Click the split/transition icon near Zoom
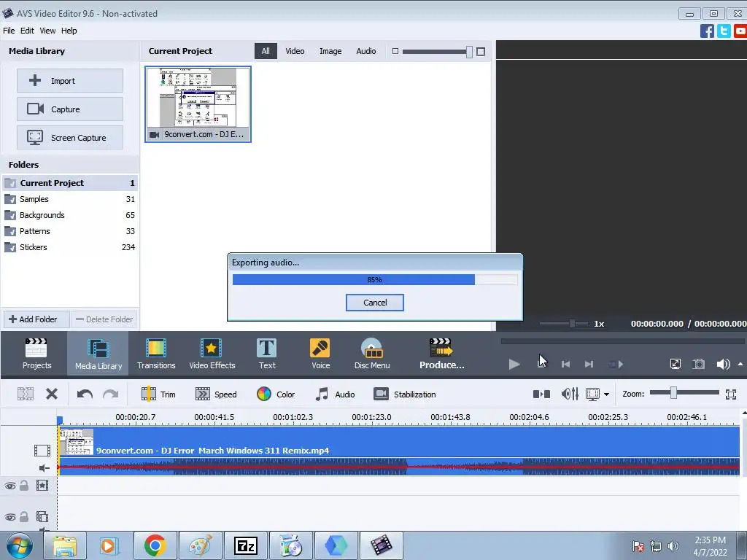 click(x=541, y=394)
